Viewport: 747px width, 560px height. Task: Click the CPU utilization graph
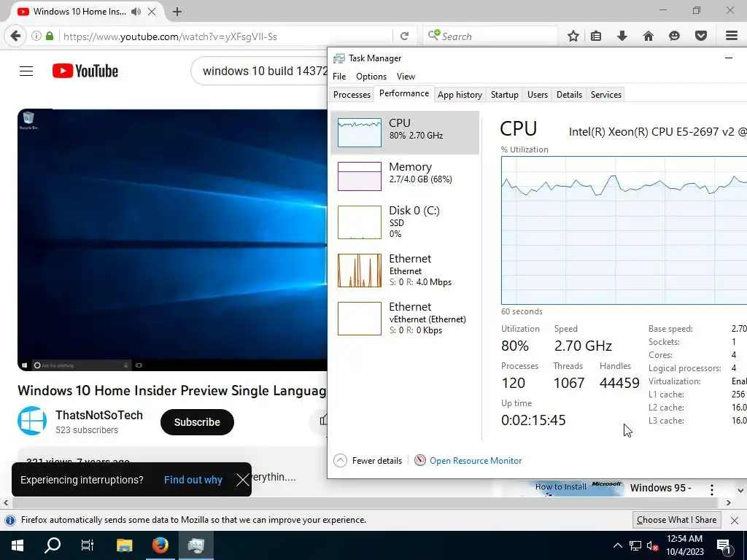pyautogui.click(x=624, y=230)
